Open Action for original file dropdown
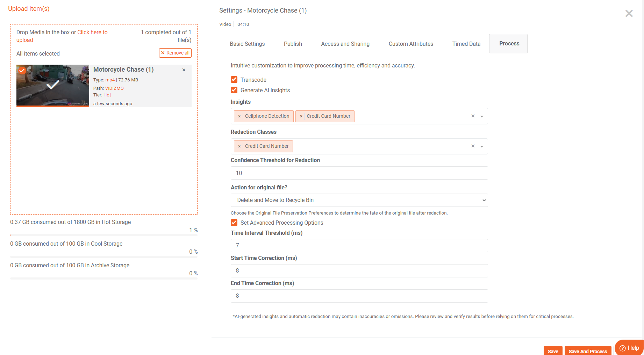 [x=359, y=200]
